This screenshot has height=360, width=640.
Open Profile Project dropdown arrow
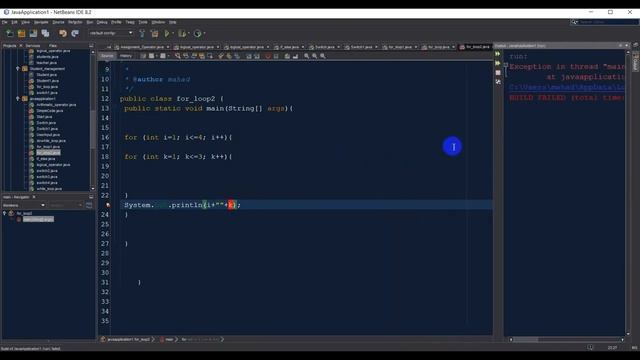204,33
